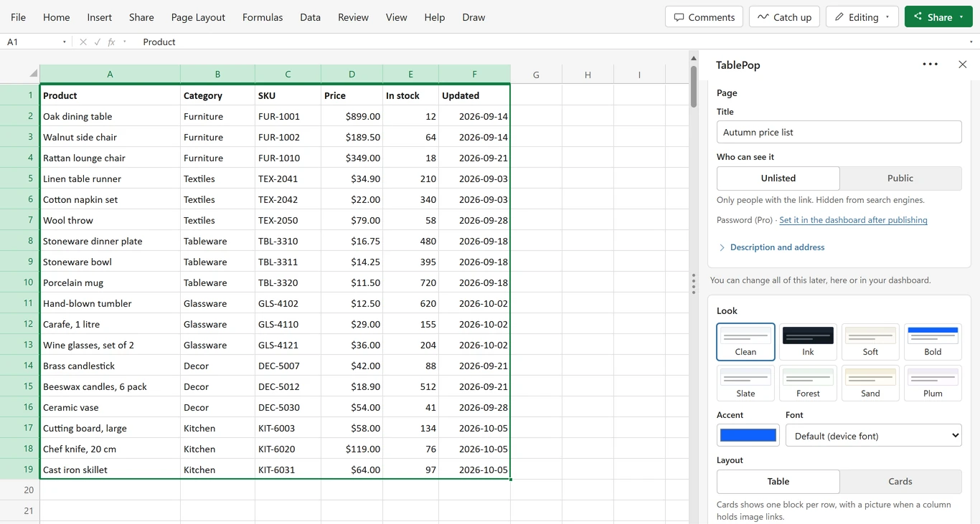Viewport: 980px width, 524px height.
Task: Choose the Sand look theme
Action: tap(870, 384)
